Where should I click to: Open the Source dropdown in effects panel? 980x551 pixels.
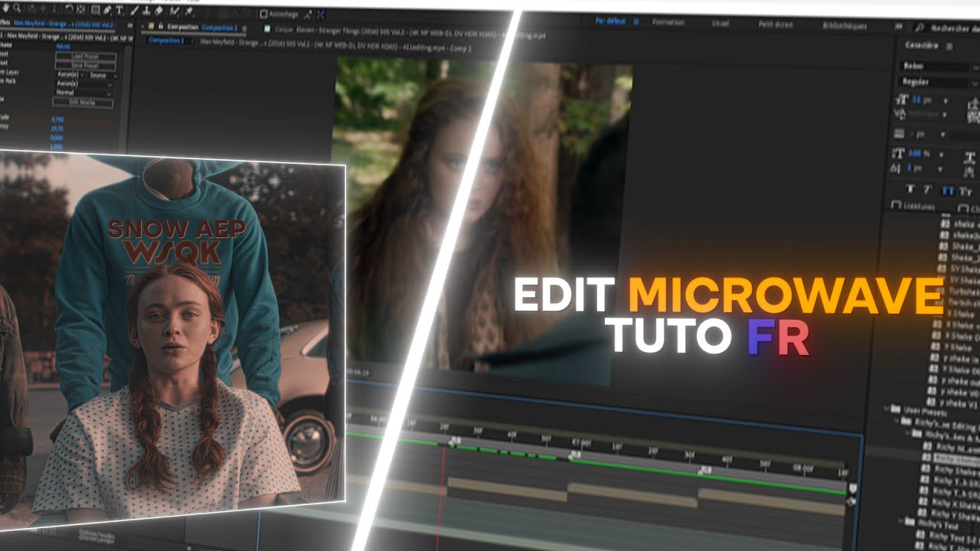coord(104,76)
